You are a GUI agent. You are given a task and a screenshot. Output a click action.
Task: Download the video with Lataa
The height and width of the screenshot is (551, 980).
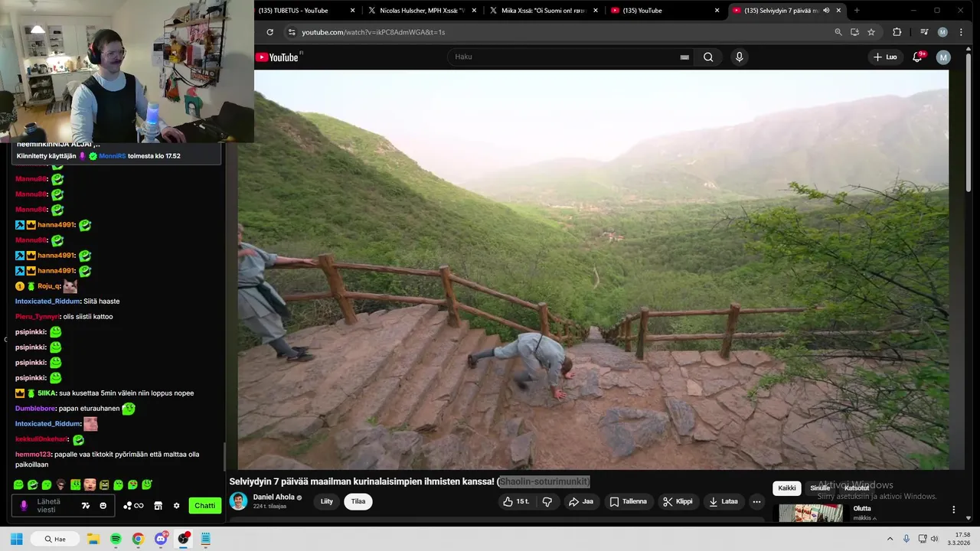click(724, 502)
